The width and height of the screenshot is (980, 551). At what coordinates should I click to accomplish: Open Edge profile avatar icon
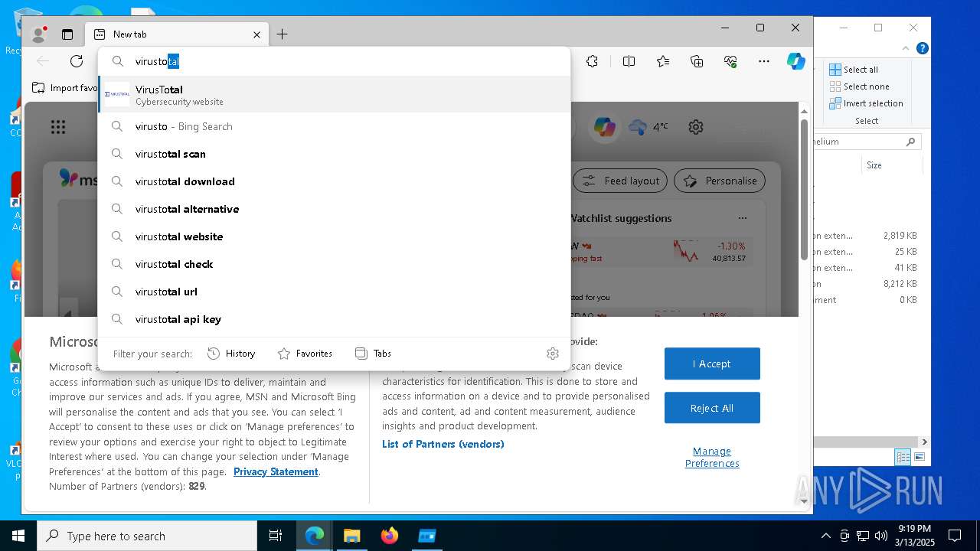click(38, 34)
